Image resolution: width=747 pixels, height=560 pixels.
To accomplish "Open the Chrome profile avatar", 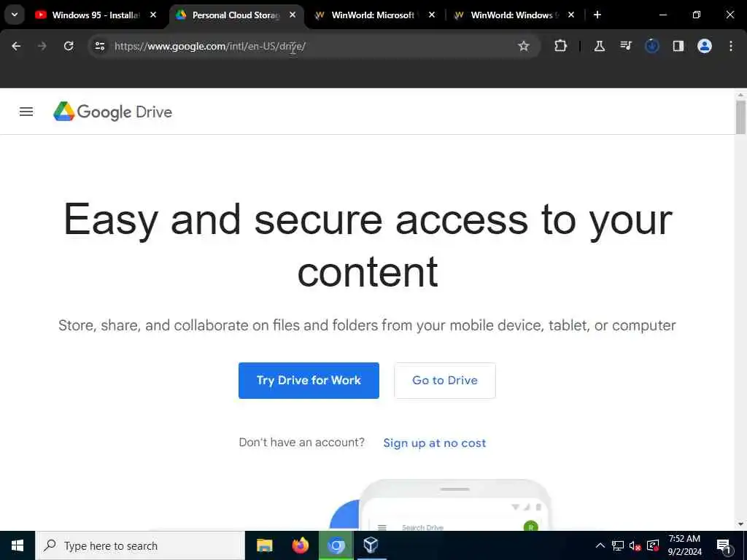I will [705, 46].
